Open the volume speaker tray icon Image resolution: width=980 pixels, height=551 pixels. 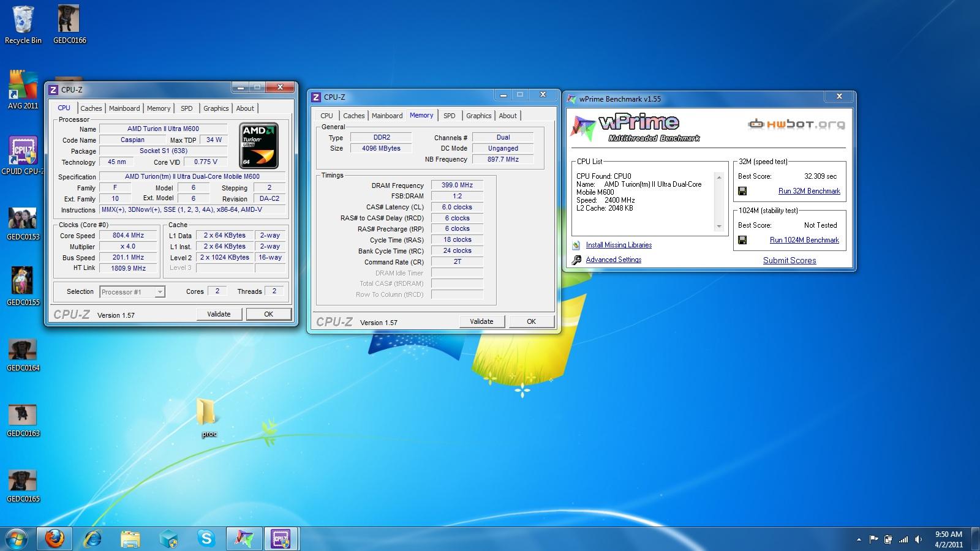tap(918, 539)
